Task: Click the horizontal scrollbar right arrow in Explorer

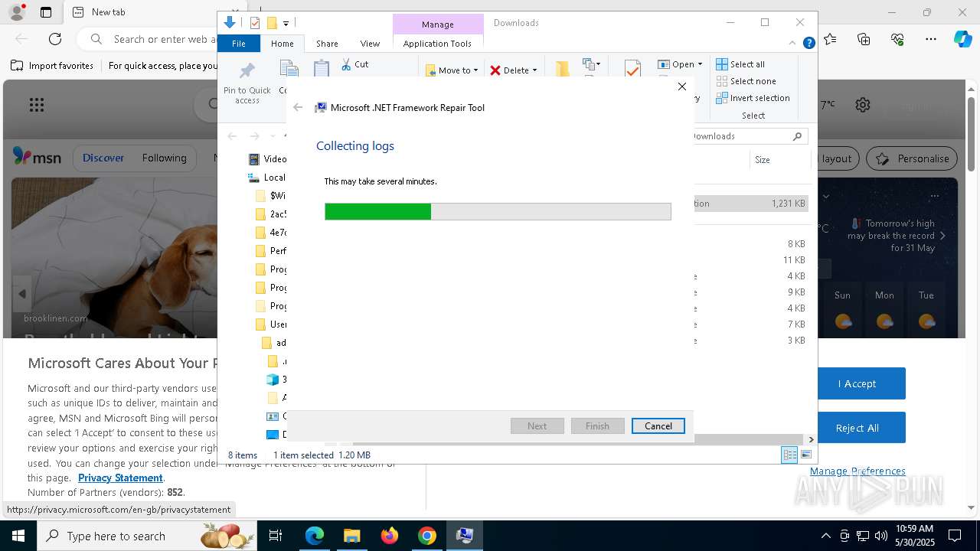Action: 811,439
